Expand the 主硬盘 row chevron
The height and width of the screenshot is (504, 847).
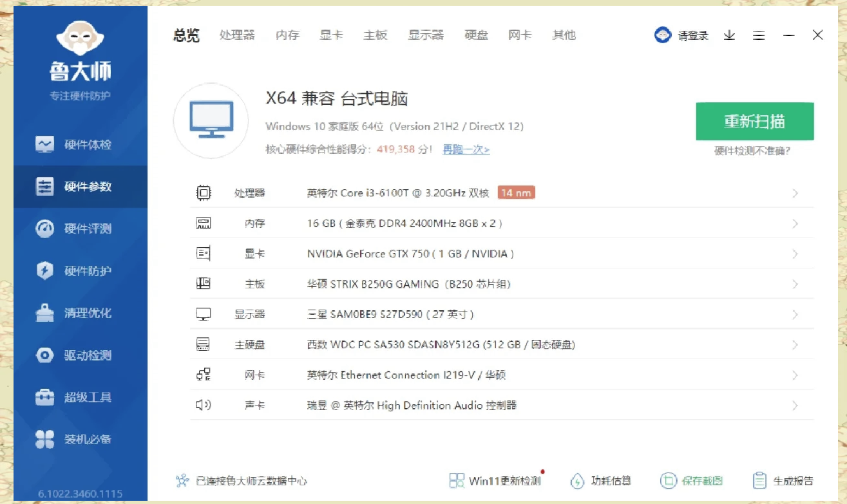coord(795,344)
